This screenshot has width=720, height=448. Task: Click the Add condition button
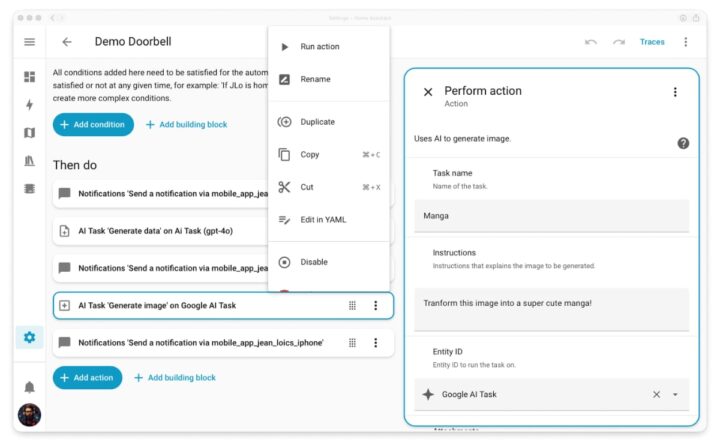pos(93,125)
